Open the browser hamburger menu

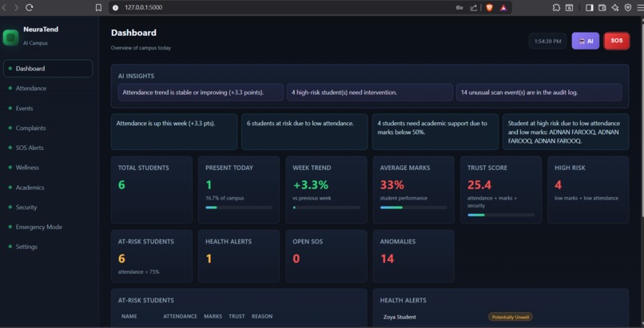pos(640,7)
